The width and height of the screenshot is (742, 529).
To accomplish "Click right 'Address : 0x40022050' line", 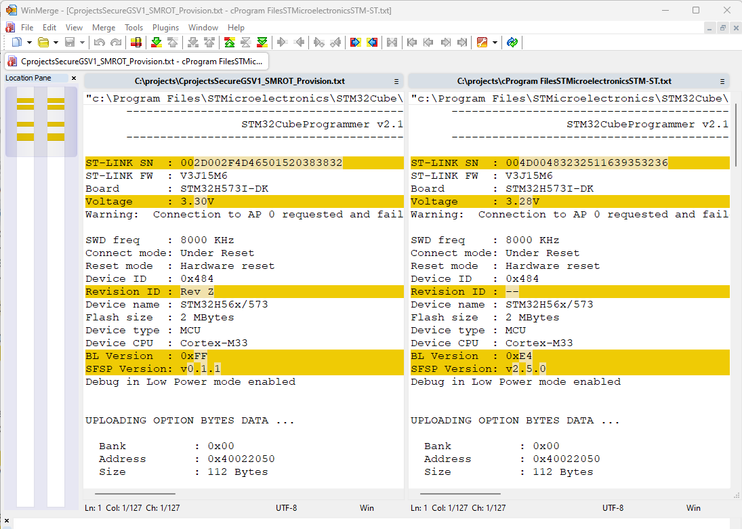I will point(512,459).
